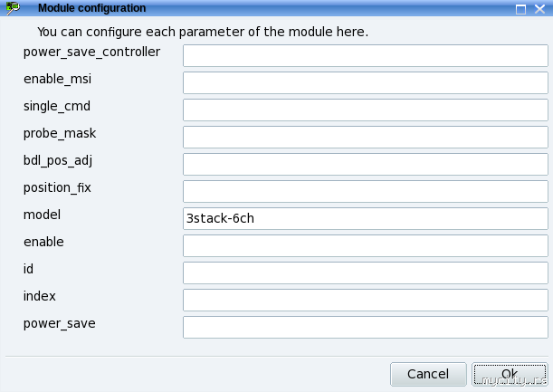The width and height of the screenshot is (553, 392).
Task: Click the power_save entry field
Action: (365, 328)
